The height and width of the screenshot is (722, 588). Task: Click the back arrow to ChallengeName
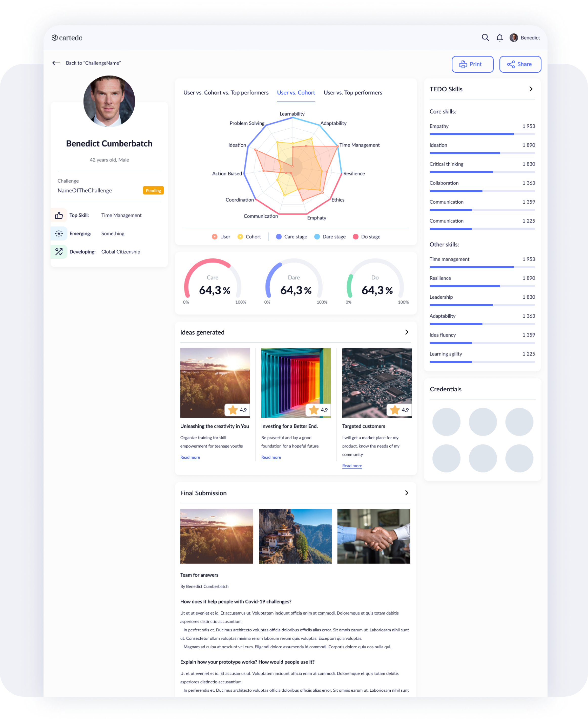click(x=56, y=63)
